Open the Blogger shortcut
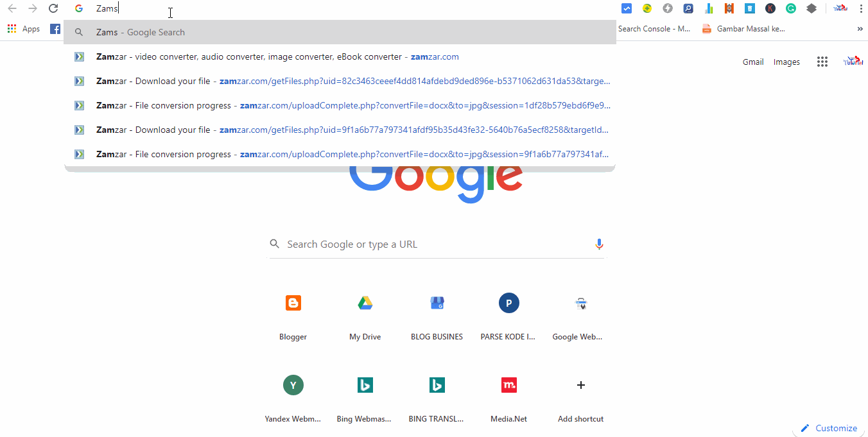The image size is (868, 437). pyautogui.click(x=293, y=316)
